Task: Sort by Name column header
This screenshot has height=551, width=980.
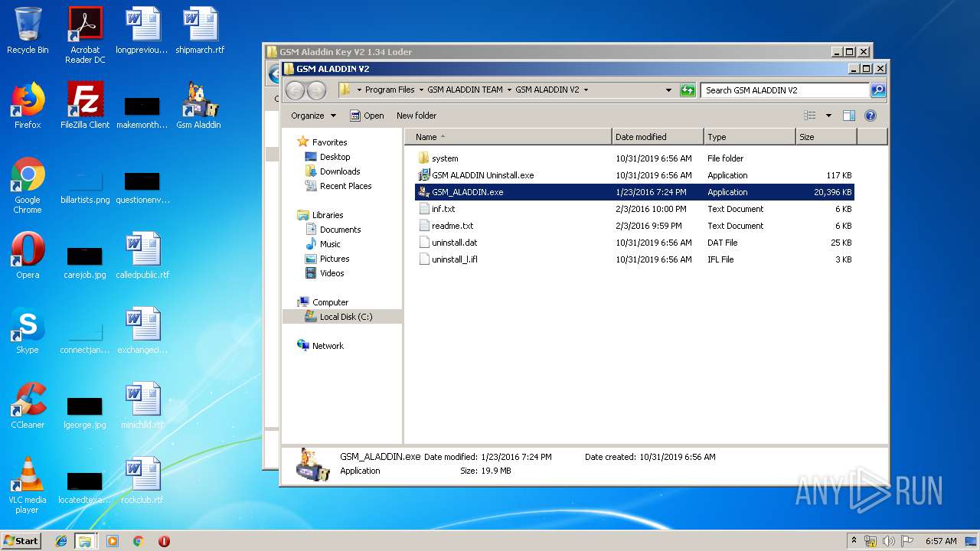Action: coord(508,137)
